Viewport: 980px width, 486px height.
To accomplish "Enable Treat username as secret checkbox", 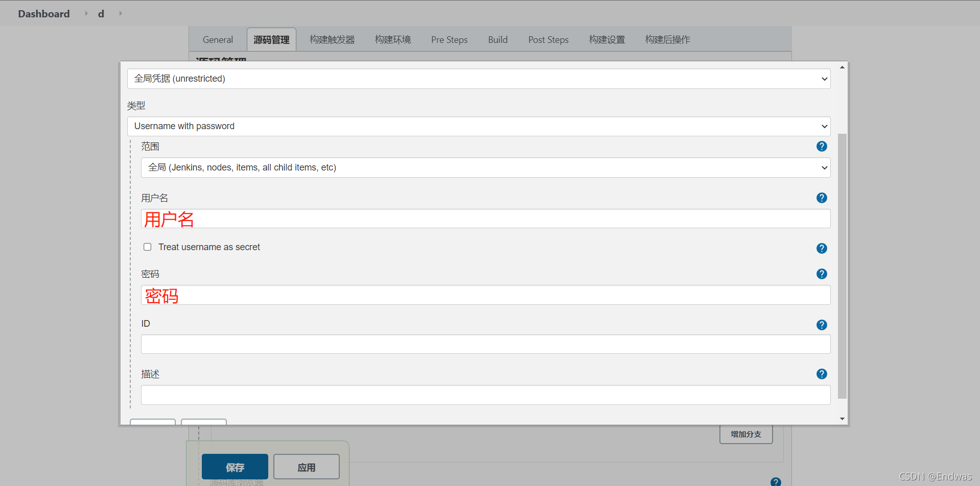I will (x=148, y=247).
